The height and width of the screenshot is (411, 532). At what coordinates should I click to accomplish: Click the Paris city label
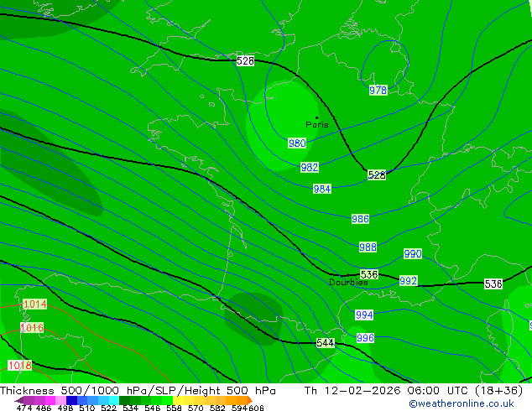click(x=317, y=125)
